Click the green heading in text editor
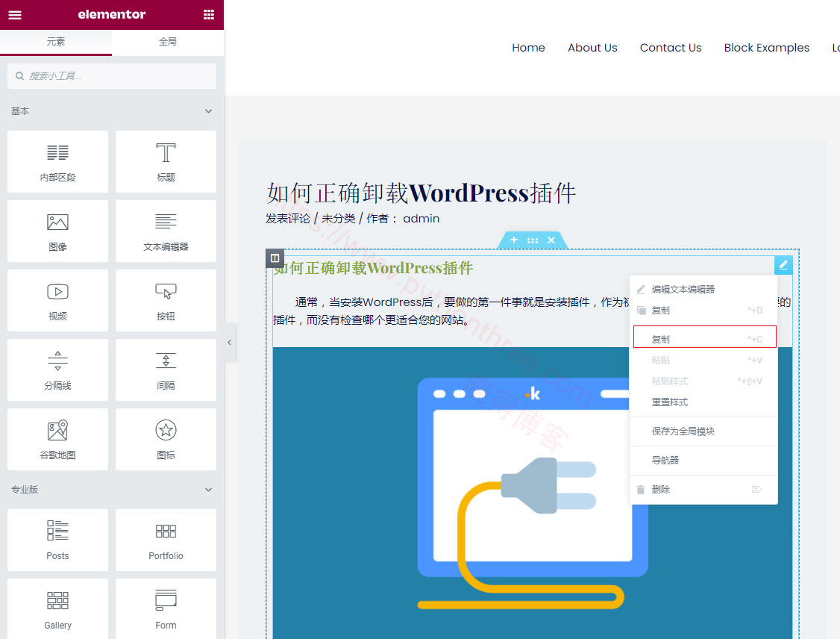 click(374, 268)
